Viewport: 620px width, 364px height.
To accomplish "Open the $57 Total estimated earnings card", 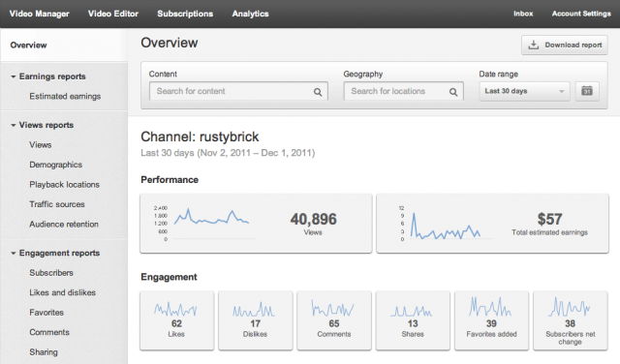I will pyautogui.click(x=492, y=224).
